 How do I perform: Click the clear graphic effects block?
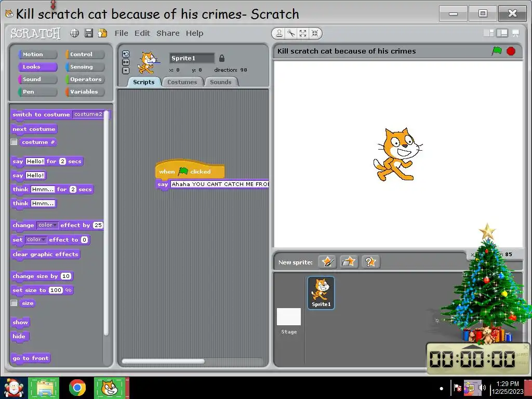46,255
